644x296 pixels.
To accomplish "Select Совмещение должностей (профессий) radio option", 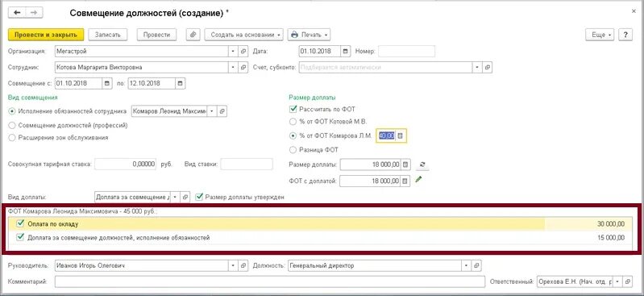I will point(11,125).
